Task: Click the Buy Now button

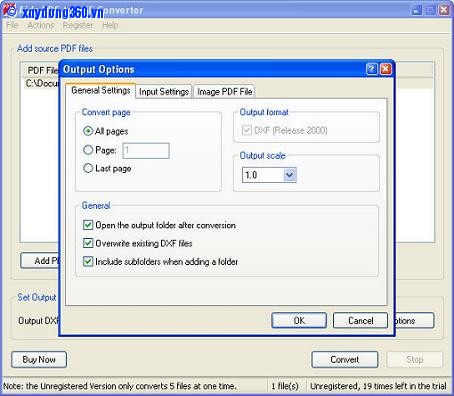Action: coord(39,359)
